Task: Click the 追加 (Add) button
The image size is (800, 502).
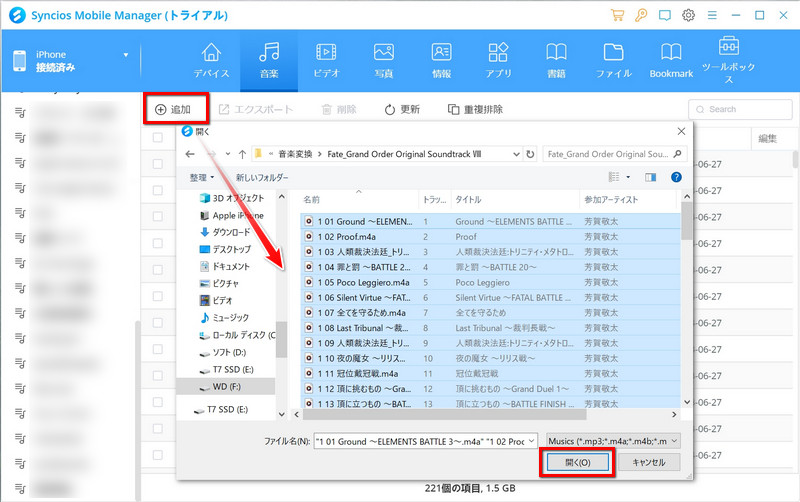Action: tap(173, 109)
